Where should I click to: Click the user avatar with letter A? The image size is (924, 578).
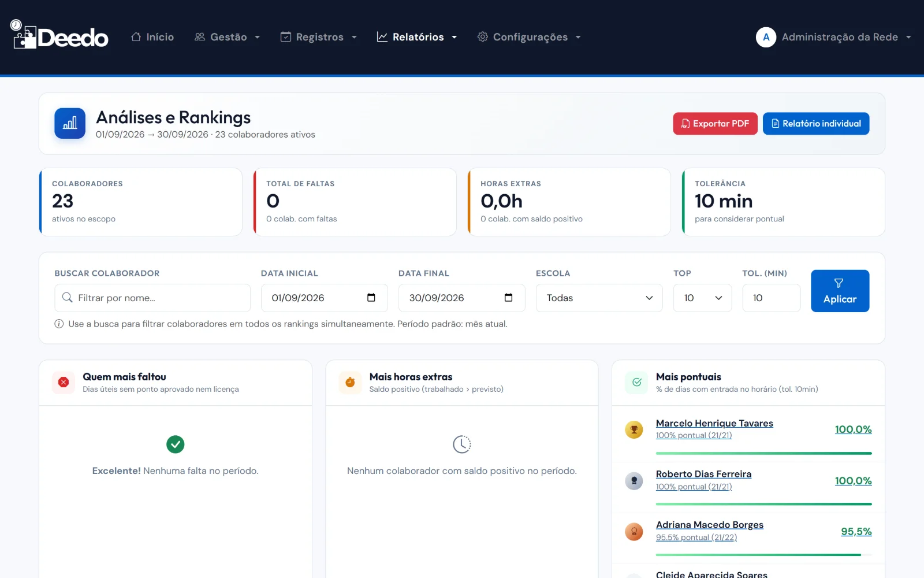click(x=766, y=37)
